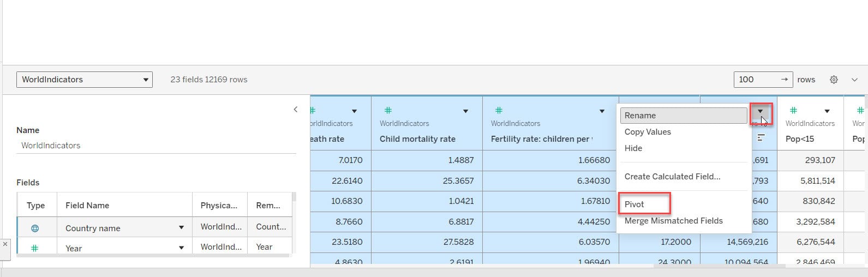This screenshot has height=277, width=868.
Task: Click the WorldIndicators Name text field
Action: pos(156,146)
